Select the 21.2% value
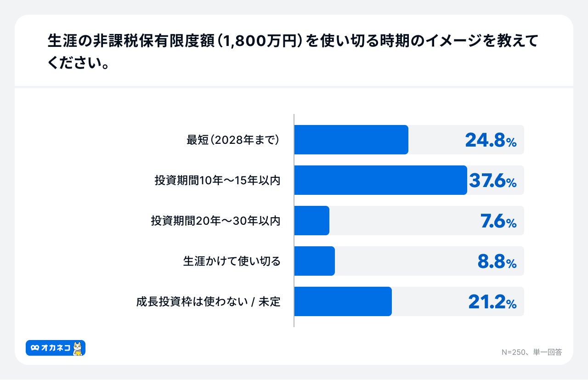This screenshot has height=380, width=588. coord(492,302)
